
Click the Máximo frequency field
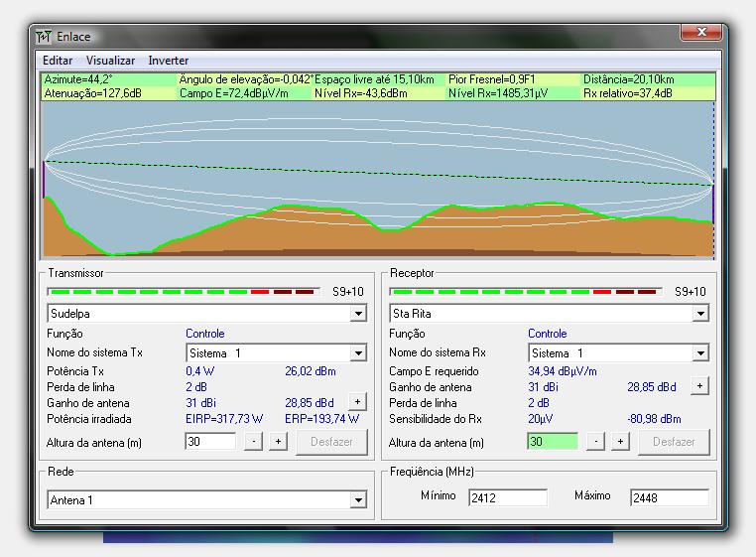tap(670, 497)
